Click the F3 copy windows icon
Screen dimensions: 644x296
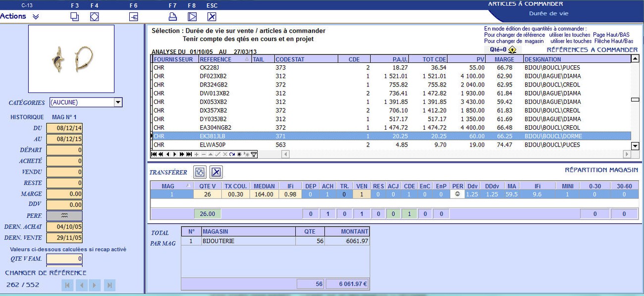click(74, 16)
